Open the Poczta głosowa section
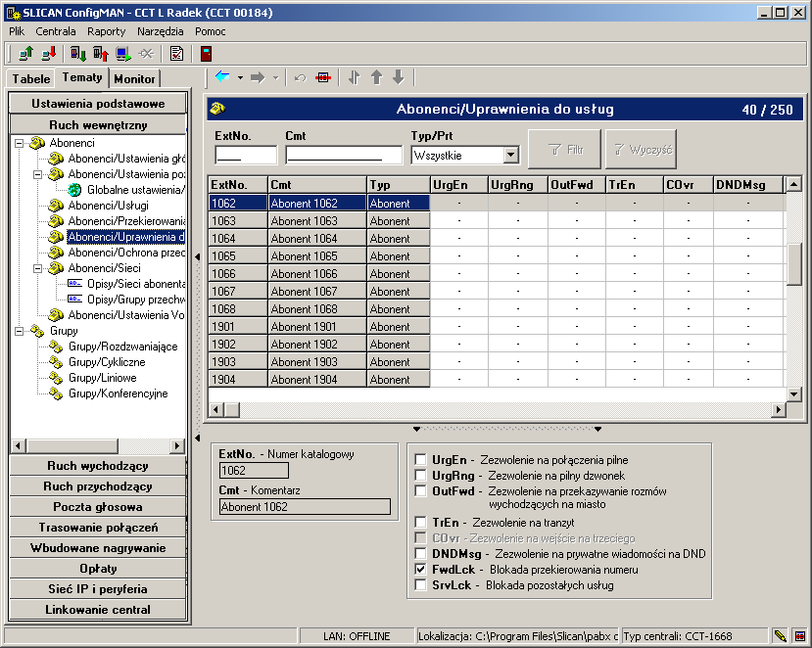Viewport: 812px width, 648px height. 98,507
